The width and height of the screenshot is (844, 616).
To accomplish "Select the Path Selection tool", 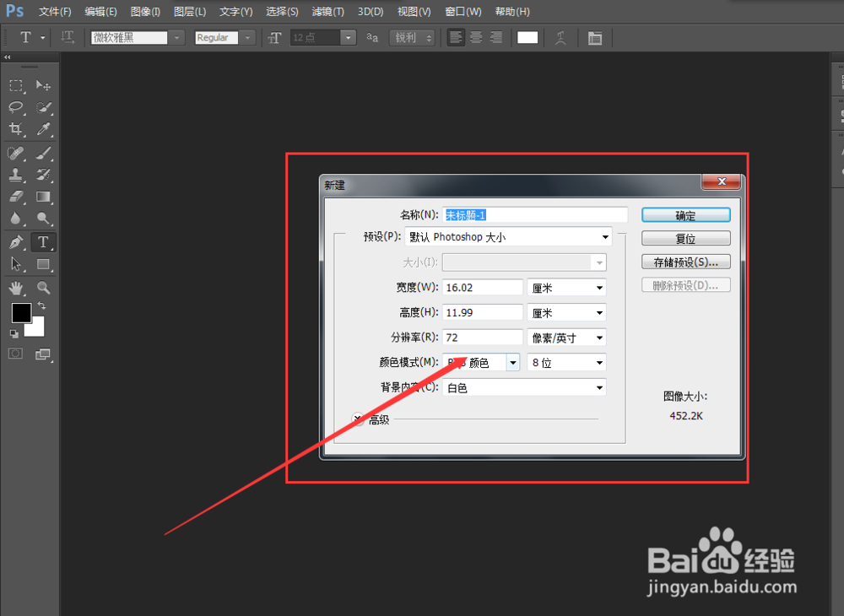I will [16, 264].
